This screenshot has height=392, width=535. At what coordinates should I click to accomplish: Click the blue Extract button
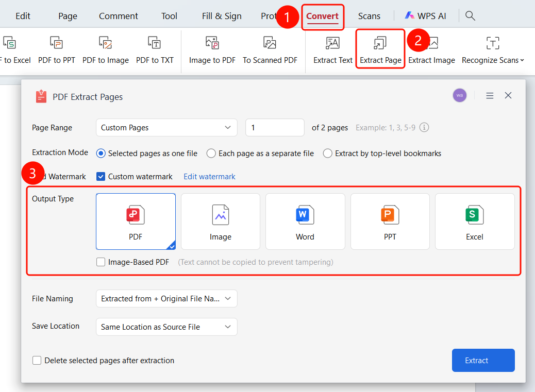coord(483,360)
